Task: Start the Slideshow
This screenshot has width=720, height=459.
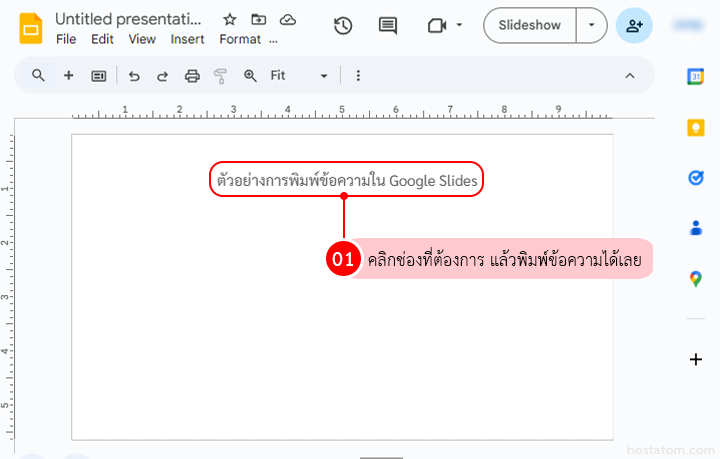Action: click(x=529, y=25)
